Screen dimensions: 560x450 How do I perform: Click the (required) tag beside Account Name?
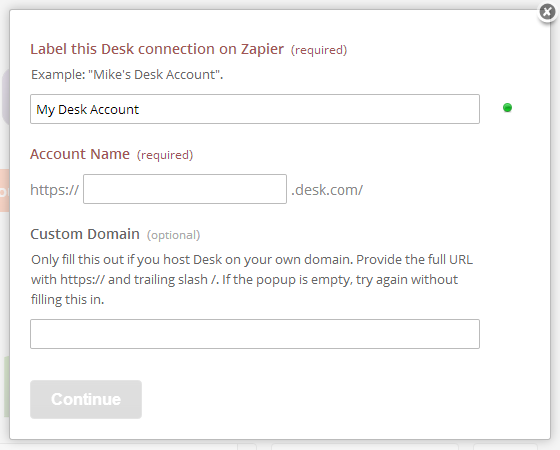point(165,155)
